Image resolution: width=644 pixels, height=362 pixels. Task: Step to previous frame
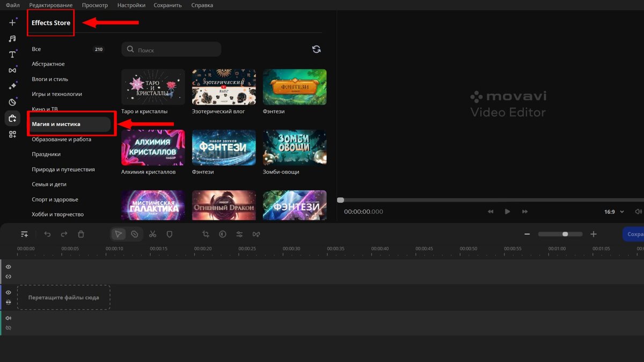491,212
